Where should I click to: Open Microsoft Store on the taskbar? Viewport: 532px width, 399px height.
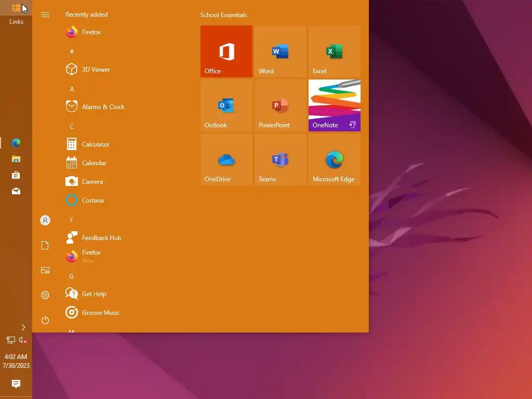point(16,175)
